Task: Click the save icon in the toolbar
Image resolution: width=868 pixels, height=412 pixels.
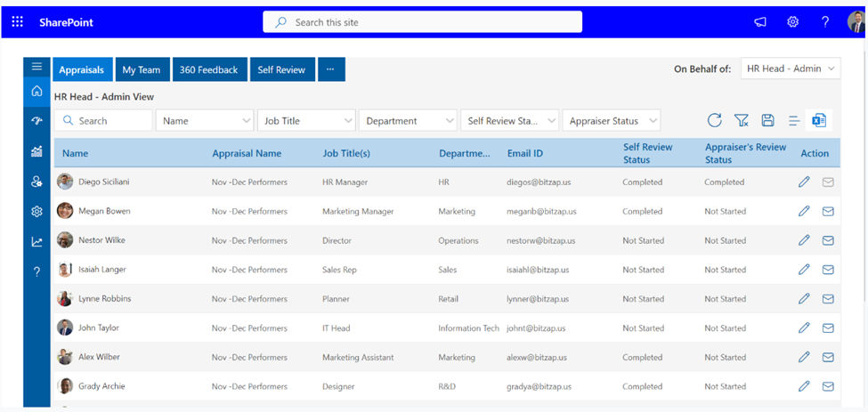Action: click(x=767, y=121)
